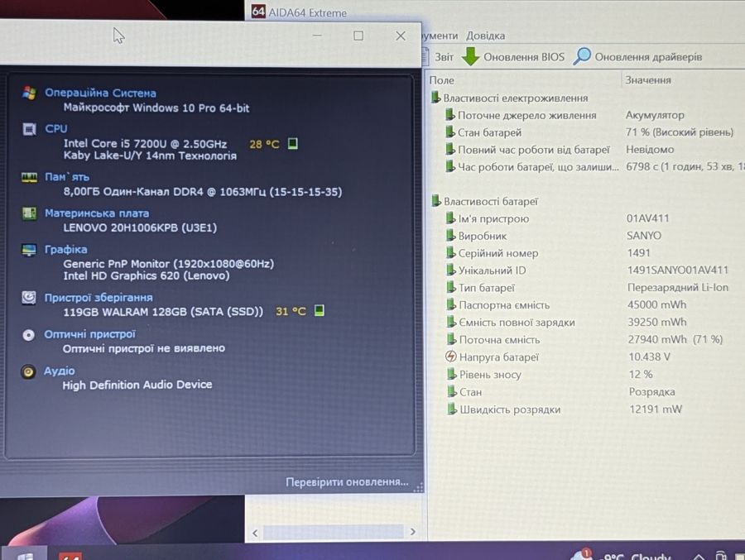745x560 pixels.
Task: Click the driver update magnifier icon
Action: pyautogui.click(x=582, y=56)
